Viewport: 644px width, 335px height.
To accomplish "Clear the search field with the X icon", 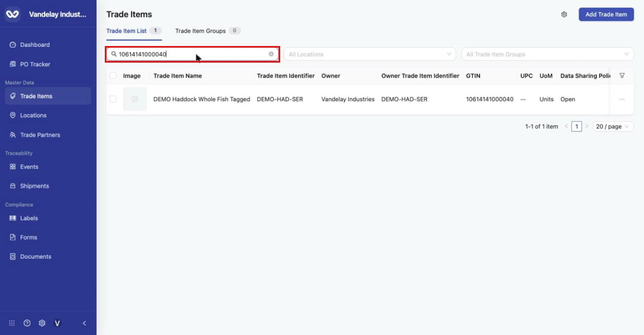I will [x=271, y=54].
